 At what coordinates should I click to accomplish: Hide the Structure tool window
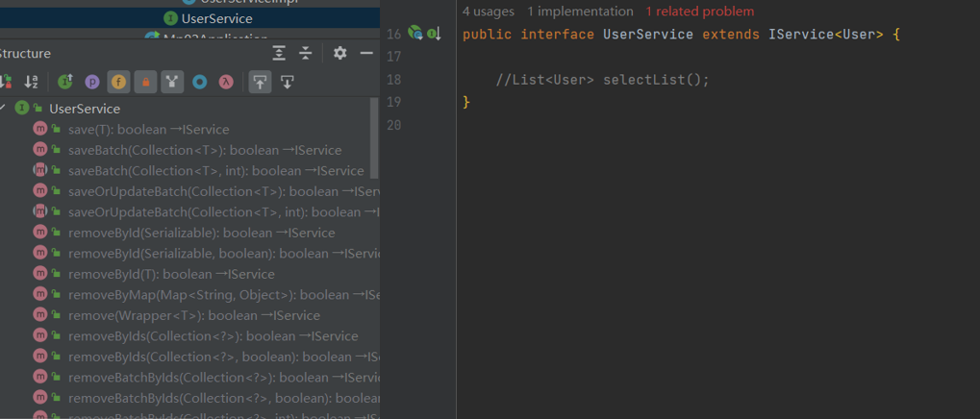(x=366, y=53)
